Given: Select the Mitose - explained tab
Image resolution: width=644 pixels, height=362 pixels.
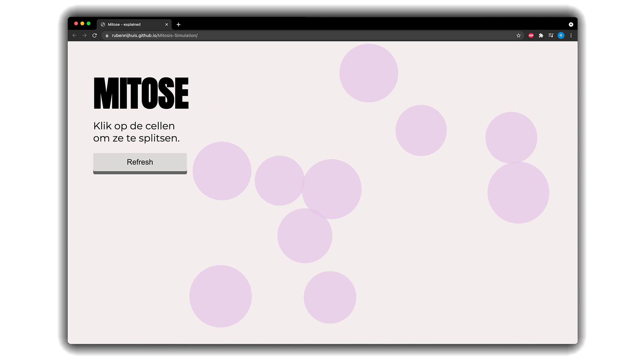Looking at the screenshot, I should [127, 24].
